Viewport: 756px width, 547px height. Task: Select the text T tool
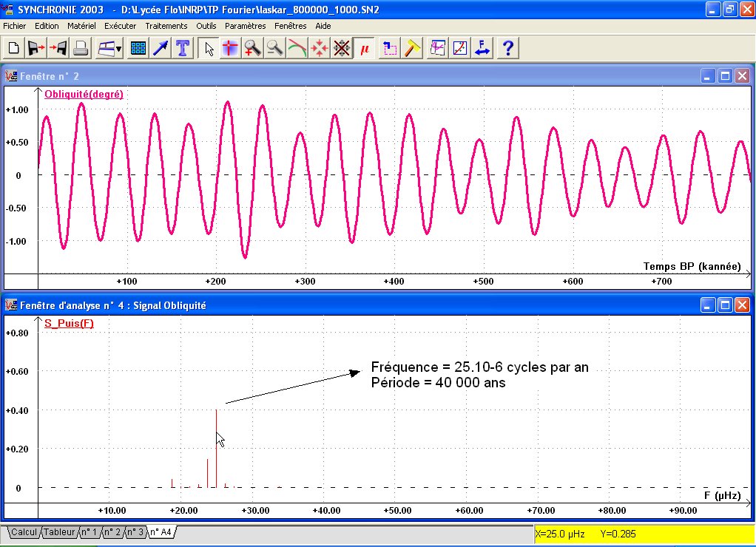(182, 49)
